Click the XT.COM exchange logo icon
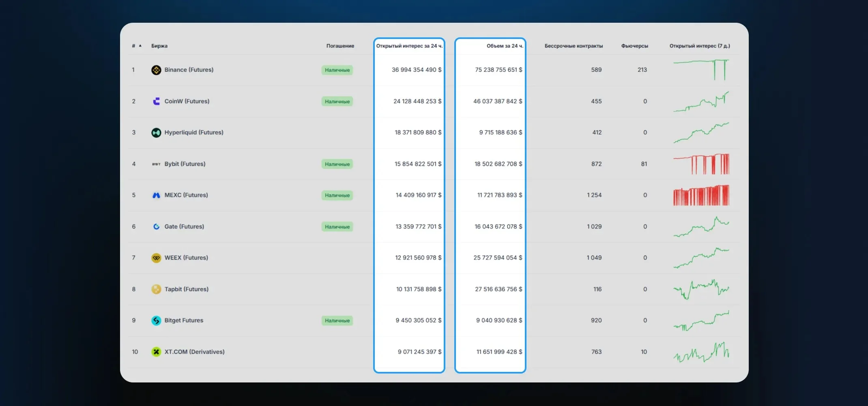This screenshot has width=868, height=406. pos(156,352)
